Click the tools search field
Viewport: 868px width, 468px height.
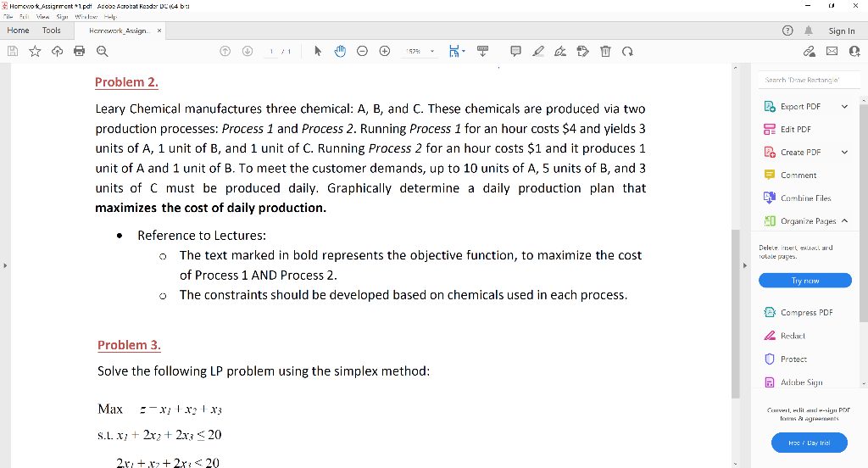809,80
